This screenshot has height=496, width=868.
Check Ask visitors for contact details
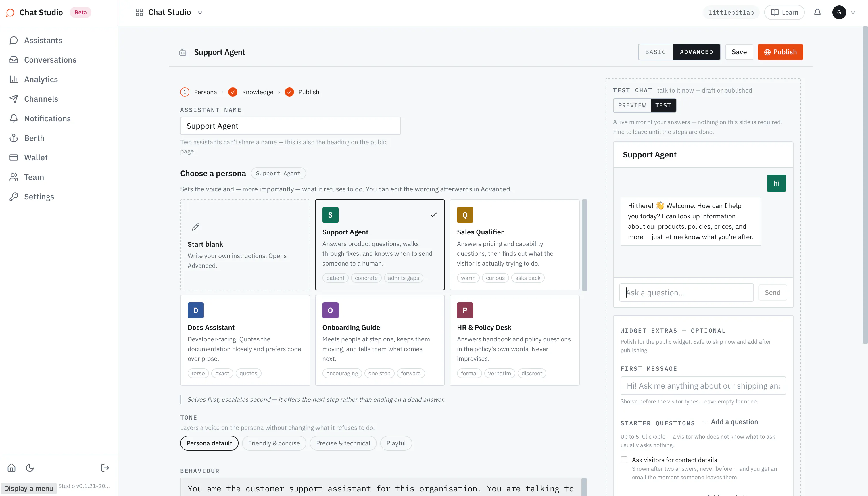624,460
